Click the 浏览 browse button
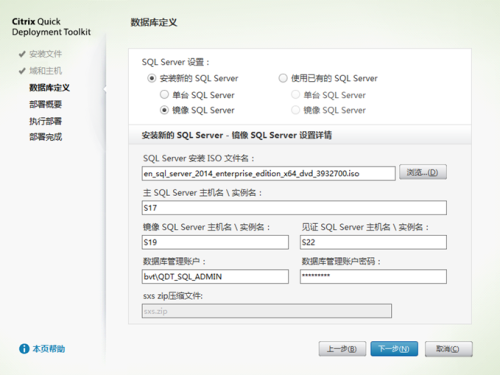The height and width of the screenshot is (375, 500). pos(423,172)
